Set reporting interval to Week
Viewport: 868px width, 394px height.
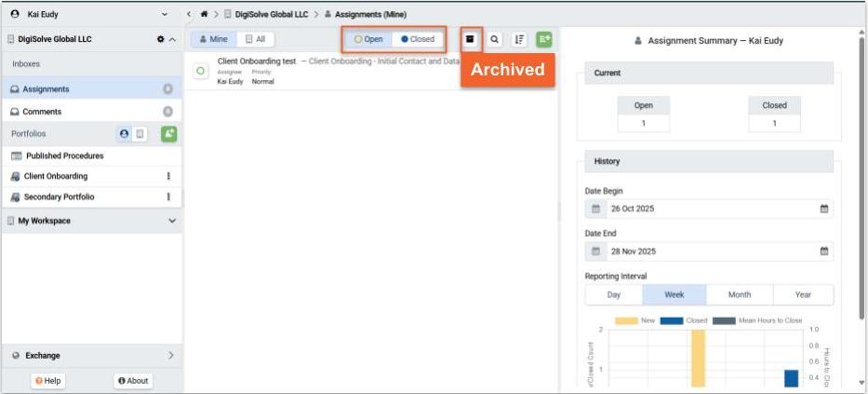[x=674, y=295]
